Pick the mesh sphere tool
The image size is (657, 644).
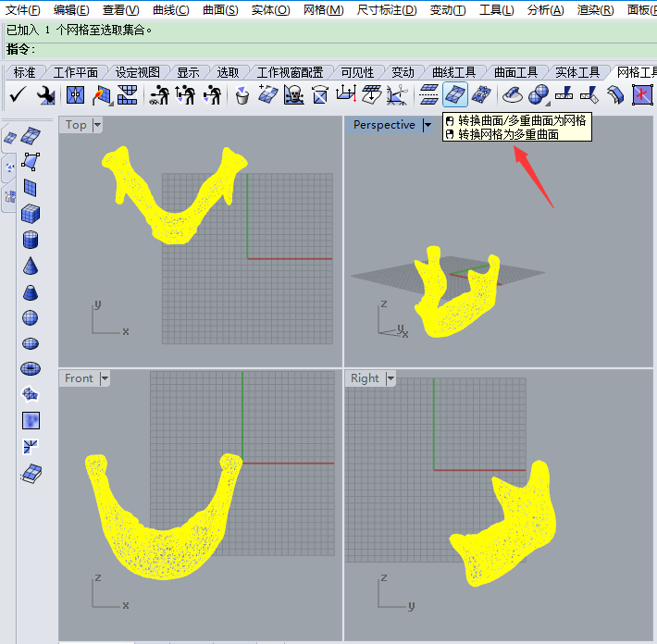pos(31,317)
